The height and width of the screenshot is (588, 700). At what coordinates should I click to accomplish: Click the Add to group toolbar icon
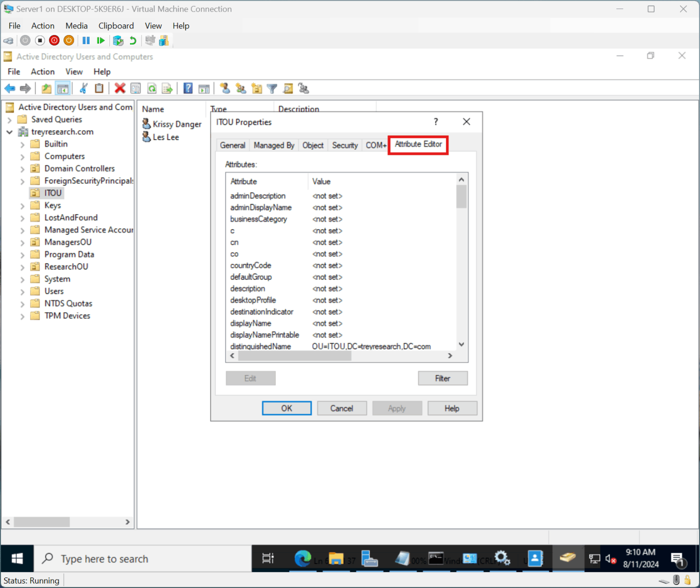(303, 88)
